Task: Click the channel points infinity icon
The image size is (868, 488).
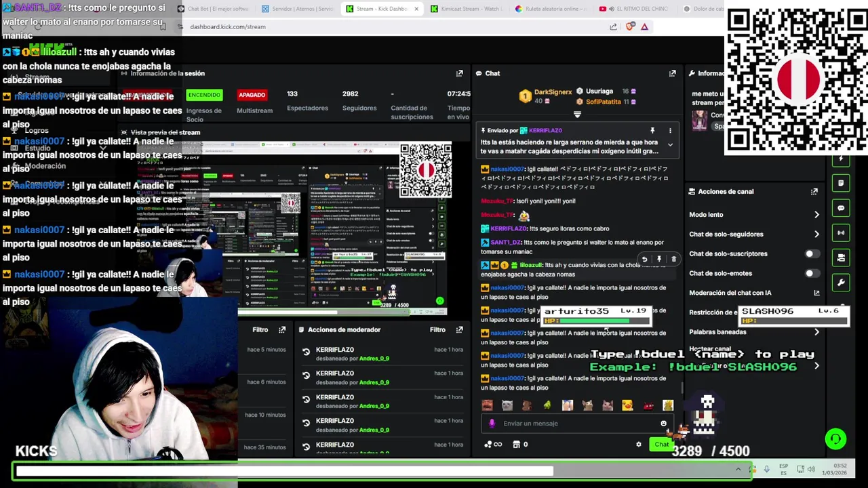Action: tap(493, 445)
